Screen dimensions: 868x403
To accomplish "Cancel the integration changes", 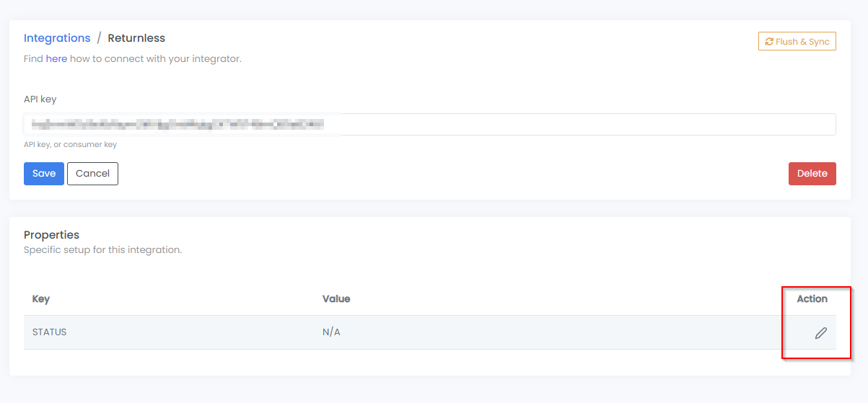I will (92, 174).
